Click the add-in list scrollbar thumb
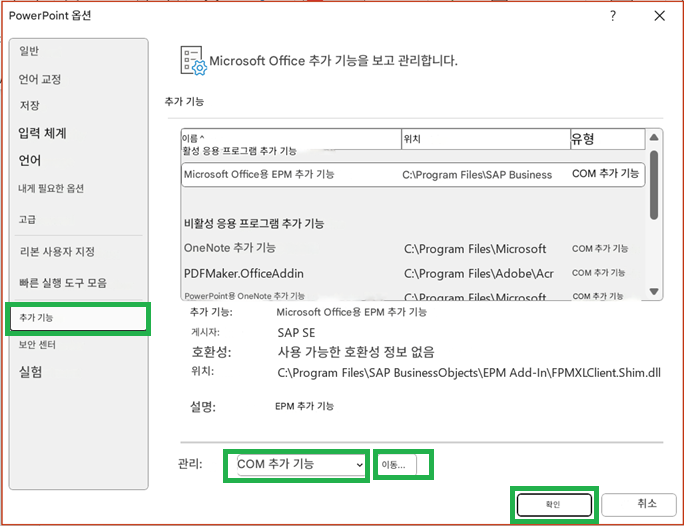The image size is (684, 526). (653, 185)
